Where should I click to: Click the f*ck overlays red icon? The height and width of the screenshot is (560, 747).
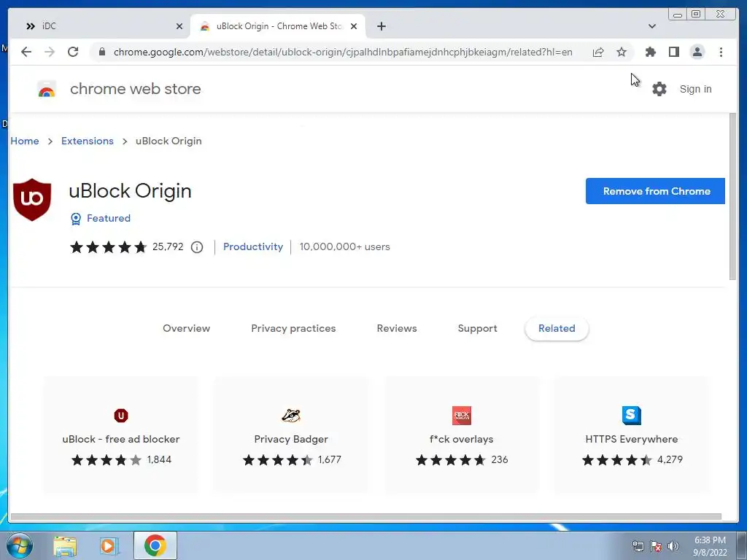(x=462, y=416)
